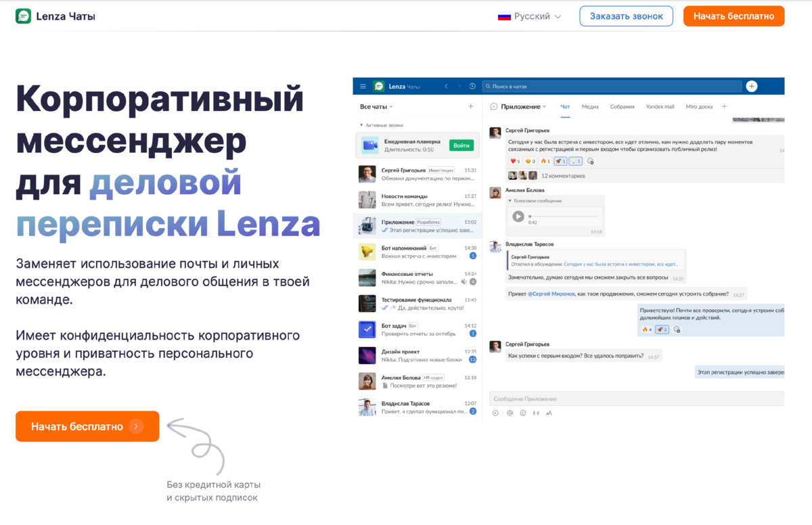Click the history clock icon in top bar
This screenshot has height=525, width=812.
tap(472, 86)
